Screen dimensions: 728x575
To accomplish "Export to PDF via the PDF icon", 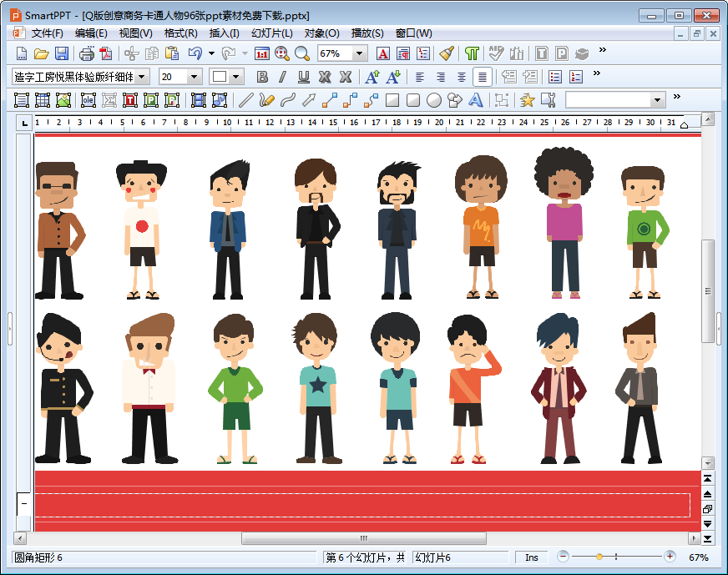I will [106, 54].
